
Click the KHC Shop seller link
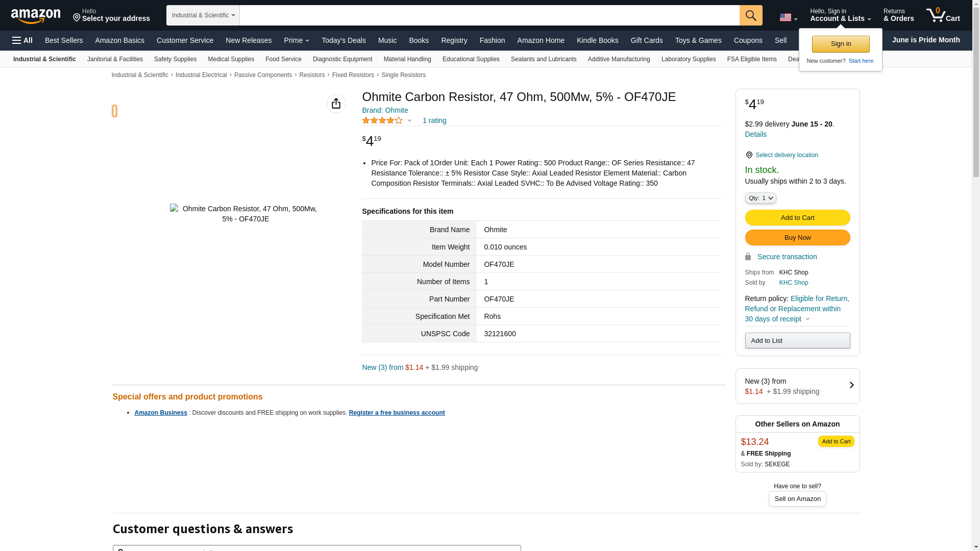793,283
